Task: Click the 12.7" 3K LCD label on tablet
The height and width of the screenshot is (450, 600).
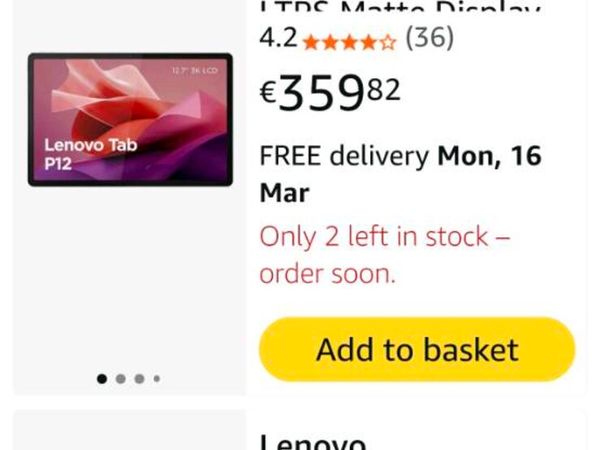Action: (194, 70)
